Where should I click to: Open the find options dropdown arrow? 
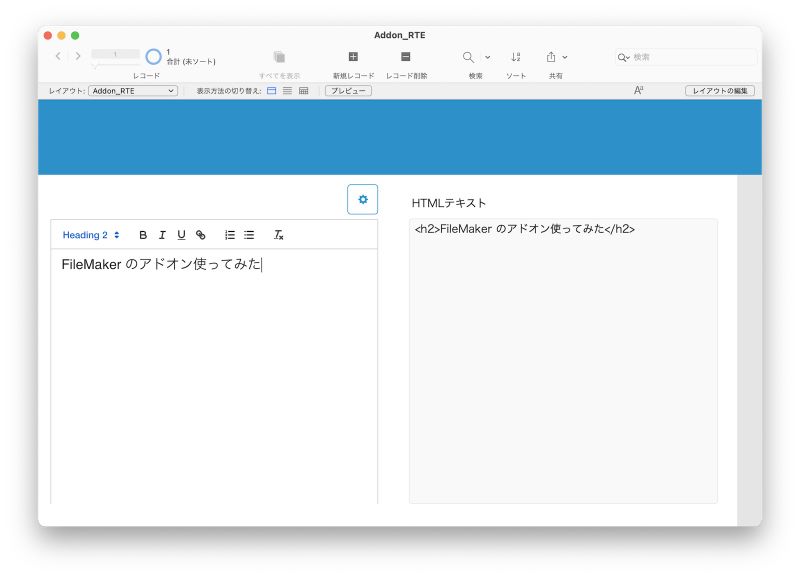click(488, 57)
